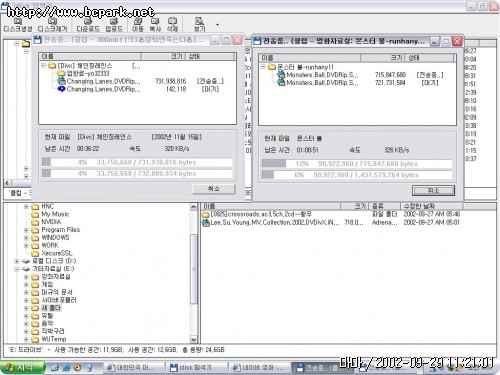Click the folder tree scroll-down arrow
This screenshot has width=500, height=375.
click(x=194, y=339)
